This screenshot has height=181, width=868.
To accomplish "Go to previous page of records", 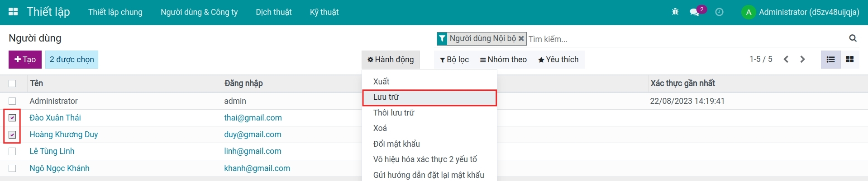I will pyautogui.click(x=786, y=59).
